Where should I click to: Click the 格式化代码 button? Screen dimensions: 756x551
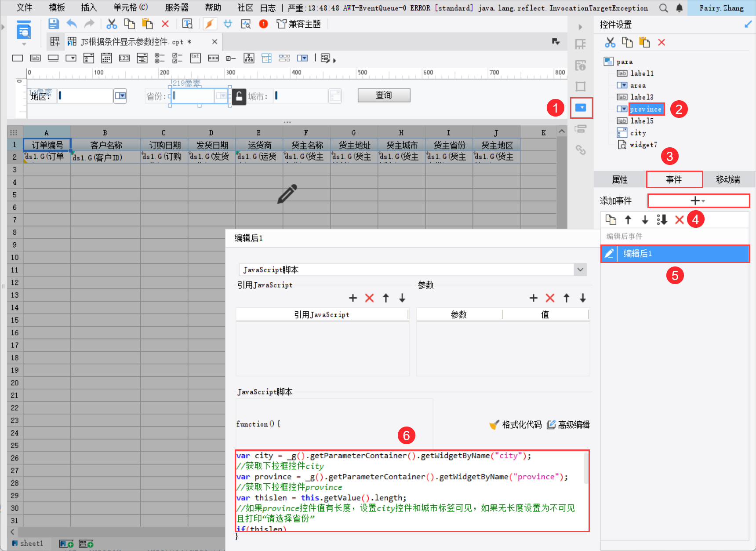pyautogui.click(x=516, y=424)
